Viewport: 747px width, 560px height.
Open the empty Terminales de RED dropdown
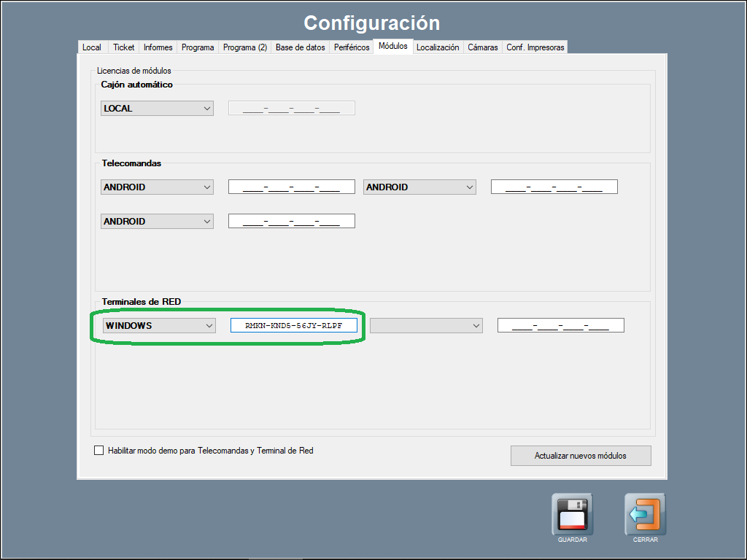point(426,326)
